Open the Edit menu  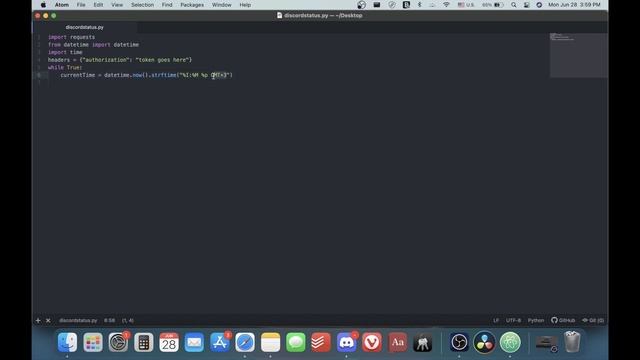point(98,5)
